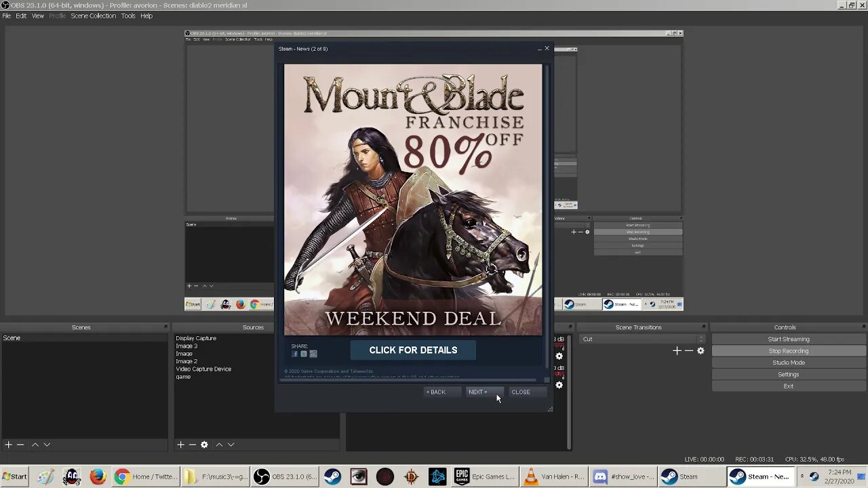Screen dimensions: 868x488
Task: Select the Display Capture source
Action: tap(196, 338)
